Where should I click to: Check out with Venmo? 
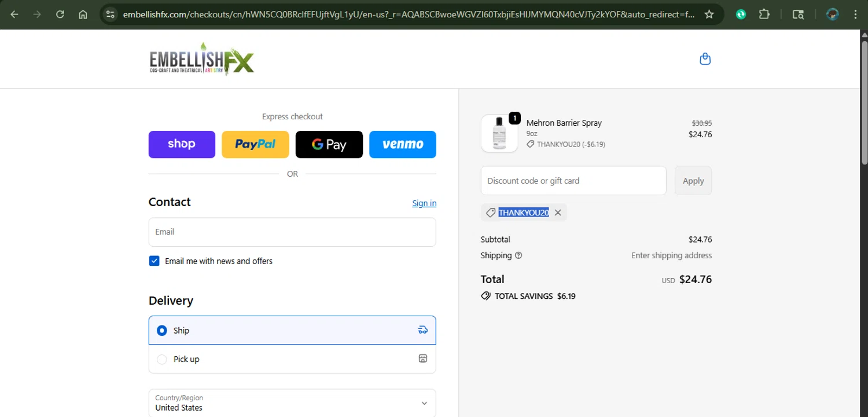click(x=403, y=144)
